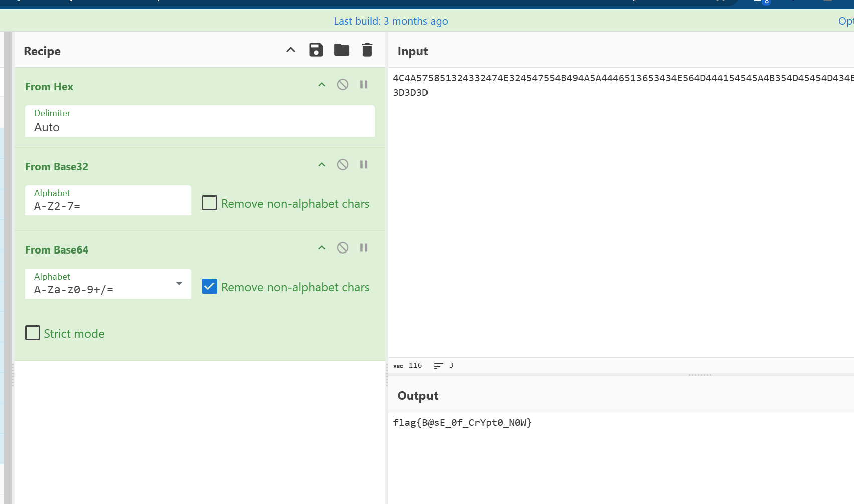Collapse the Recipe panel chevron

pyautogui.click(x=291, y=50)
